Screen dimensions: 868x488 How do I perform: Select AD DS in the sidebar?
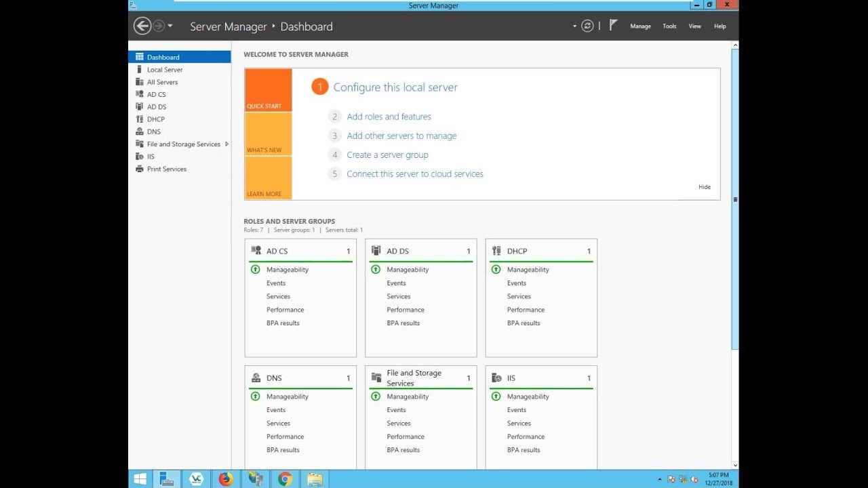pyautogui.click(x=180, y=107)
